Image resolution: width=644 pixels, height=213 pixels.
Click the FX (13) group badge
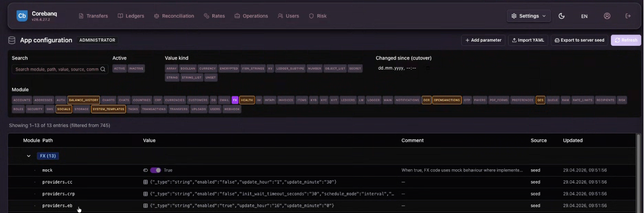48,156
